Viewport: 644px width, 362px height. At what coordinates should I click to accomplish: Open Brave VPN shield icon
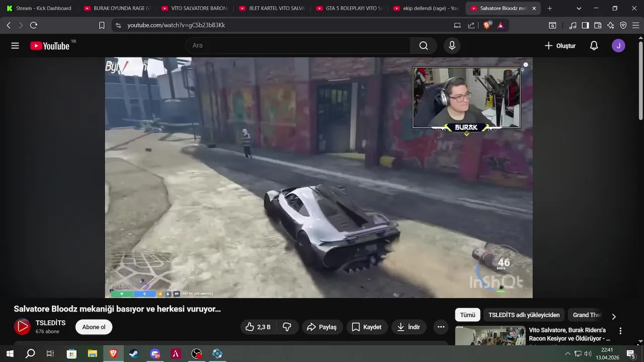coord(623,25)
